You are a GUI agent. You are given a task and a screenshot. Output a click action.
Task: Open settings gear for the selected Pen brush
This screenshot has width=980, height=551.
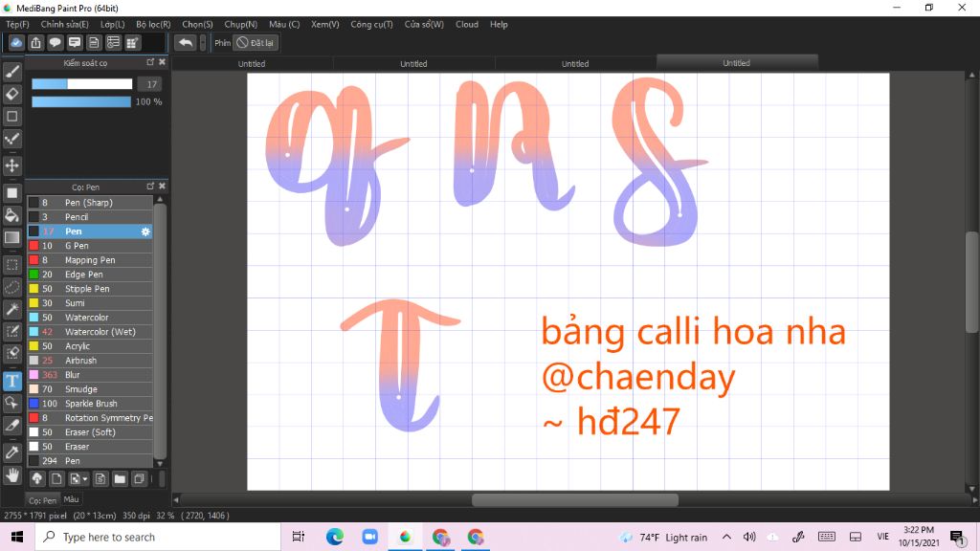coord(145,231)
